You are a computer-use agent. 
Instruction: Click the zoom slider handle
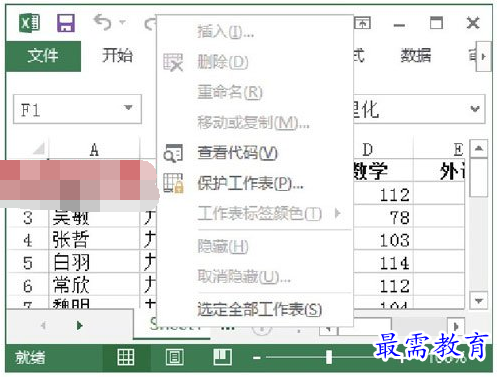coord(329,357)
